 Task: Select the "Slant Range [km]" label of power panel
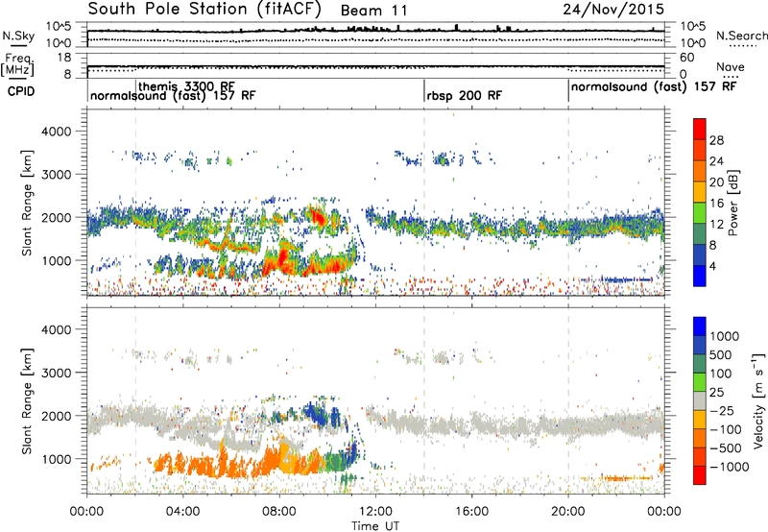pos(27,203)
